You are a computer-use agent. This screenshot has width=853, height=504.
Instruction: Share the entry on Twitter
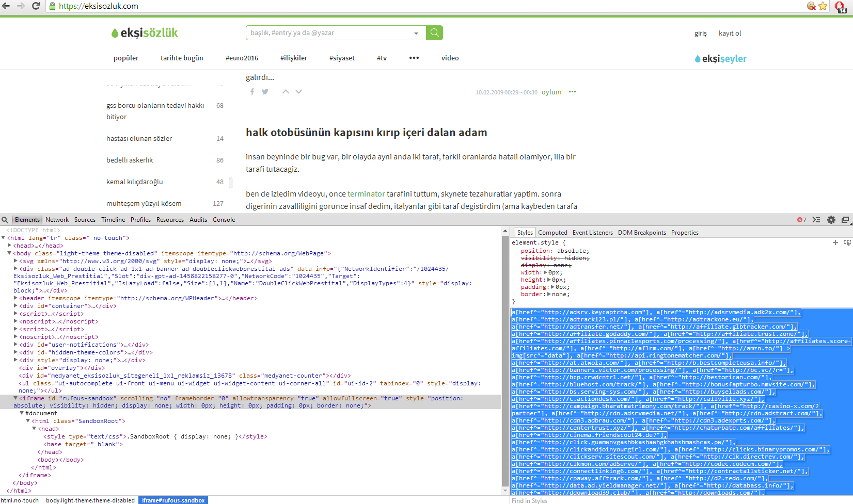265,92
